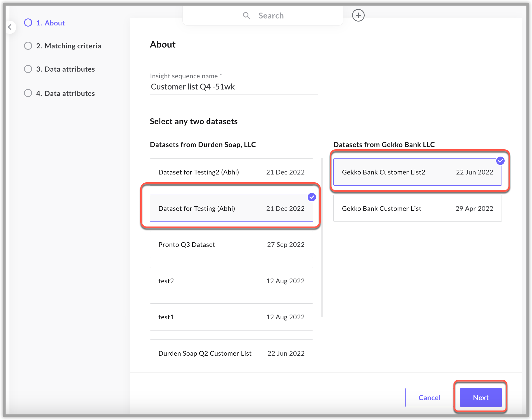Click the back chevron at top left
This screenshot has width=532, height=420.
click(11, 27)
